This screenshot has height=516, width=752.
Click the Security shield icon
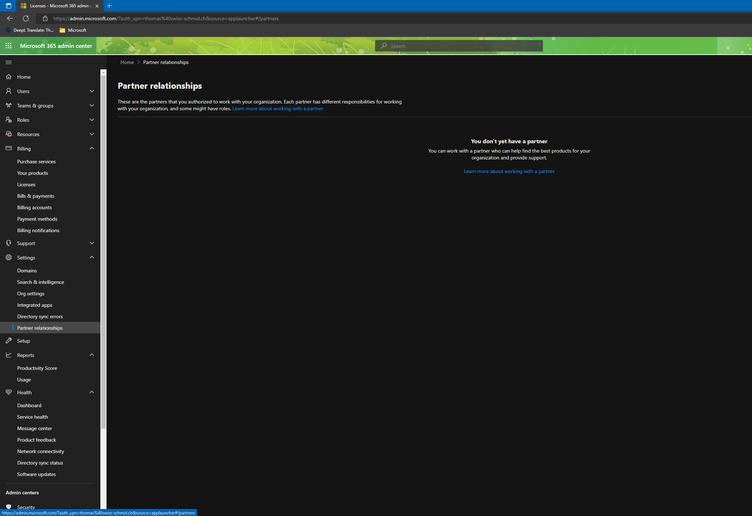[x=9, y=506]
